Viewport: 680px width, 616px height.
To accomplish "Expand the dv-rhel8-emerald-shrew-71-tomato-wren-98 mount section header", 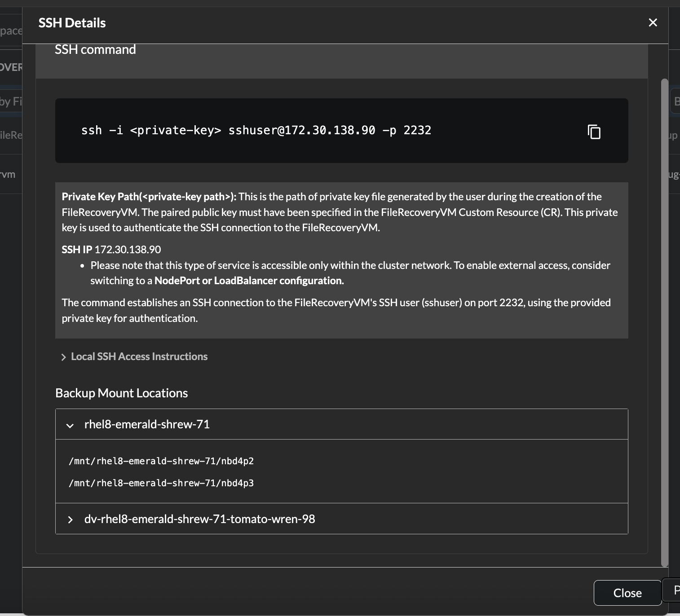I will click(x=199, y=519).
